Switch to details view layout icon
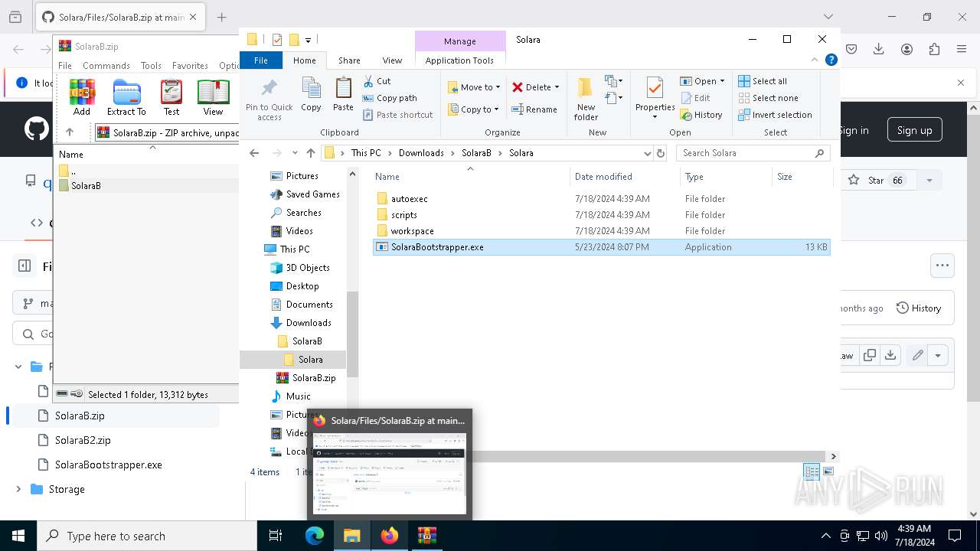This screenshot has height=551, width=980. coord(811,471)
